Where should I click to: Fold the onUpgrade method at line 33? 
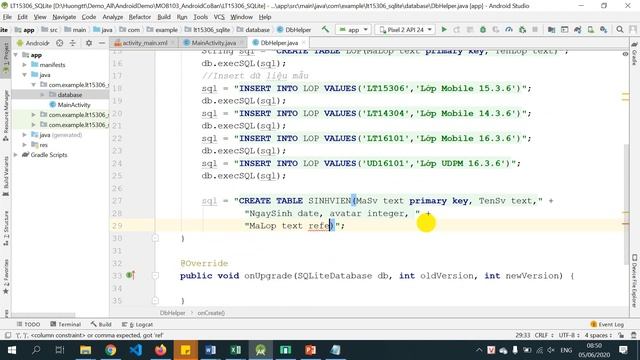tap(155, 276)
